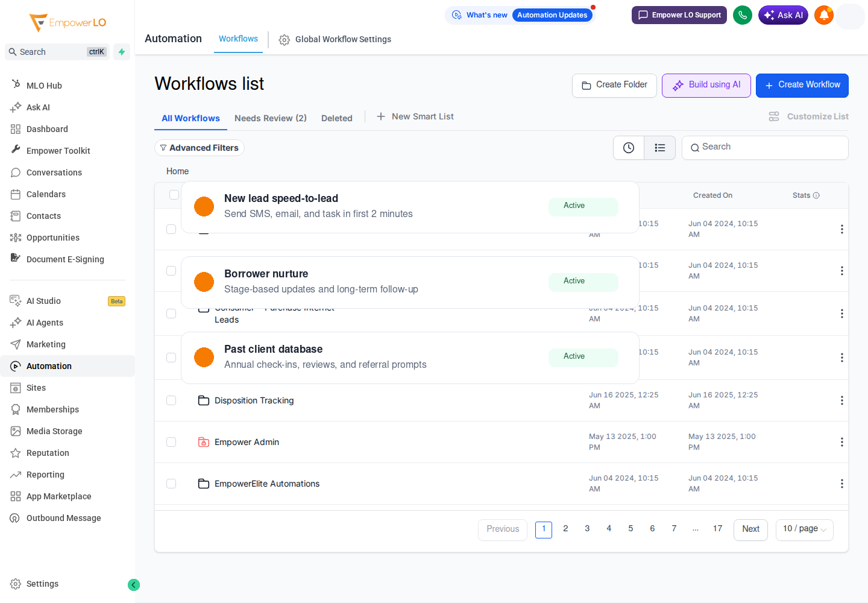Click Customize List
Viewport: 868px width, 603px height.
click(809, 116)
